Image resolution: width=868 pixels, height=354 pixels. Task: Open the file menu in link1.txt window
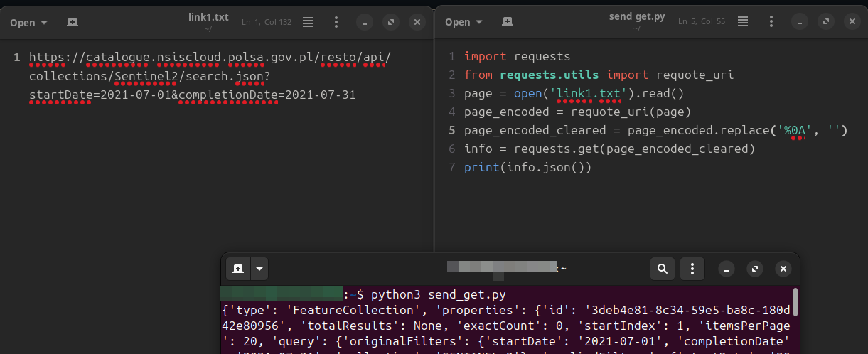28,22
